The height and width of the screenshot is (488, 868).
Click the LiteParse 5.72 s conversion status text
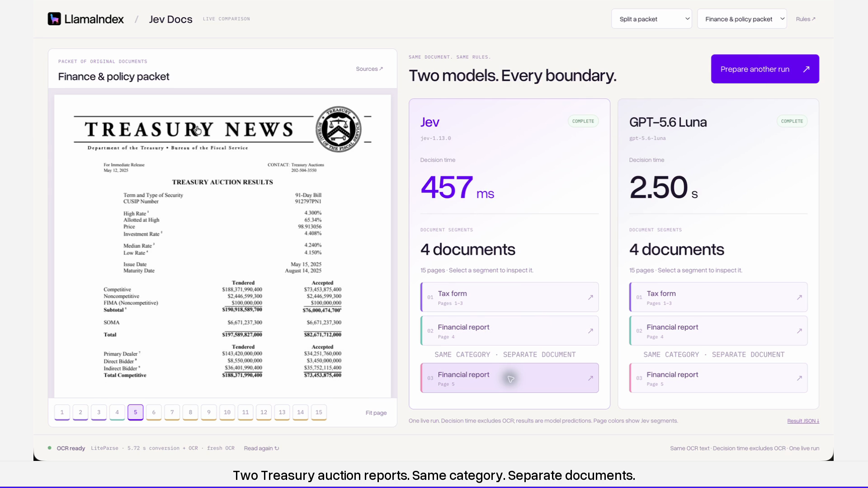click(163, 448)
